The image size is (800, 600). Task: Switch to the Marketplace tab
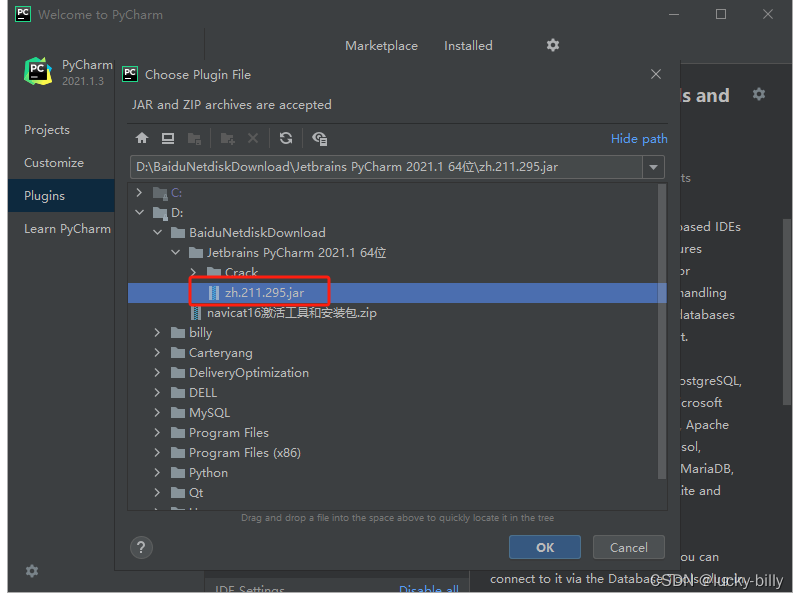tap(381, 46)
